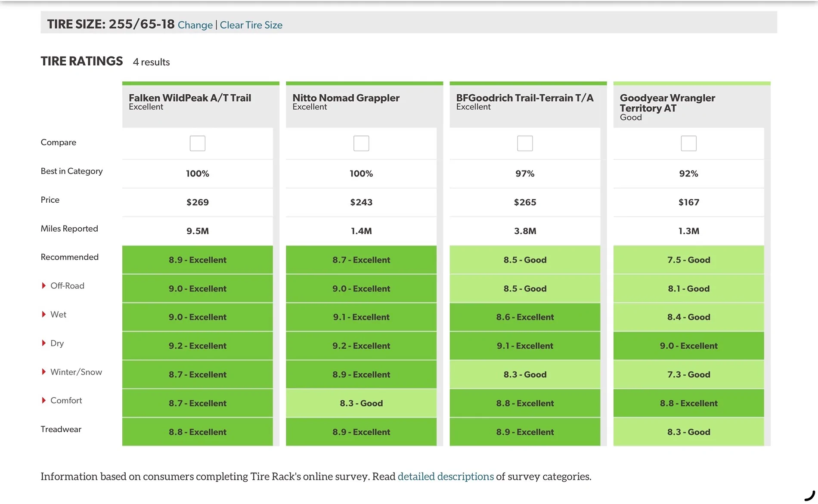This screenshot has width=818, height=504.
Task: Expand Winter/Snow rating details
Action: (x=72, y=372)
